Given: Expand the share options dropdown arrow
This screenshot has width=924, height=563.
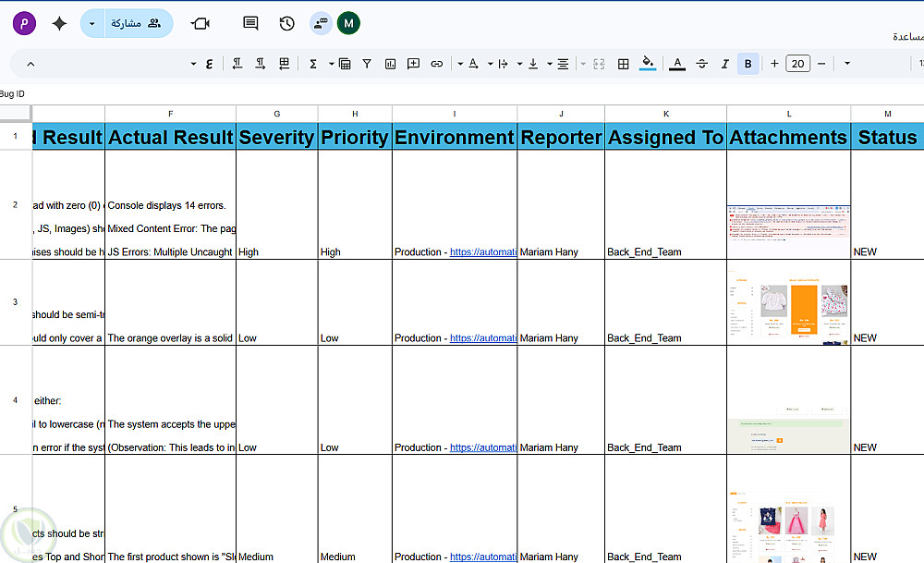Looking at the screenshot, I should click(x=91, y=24).
